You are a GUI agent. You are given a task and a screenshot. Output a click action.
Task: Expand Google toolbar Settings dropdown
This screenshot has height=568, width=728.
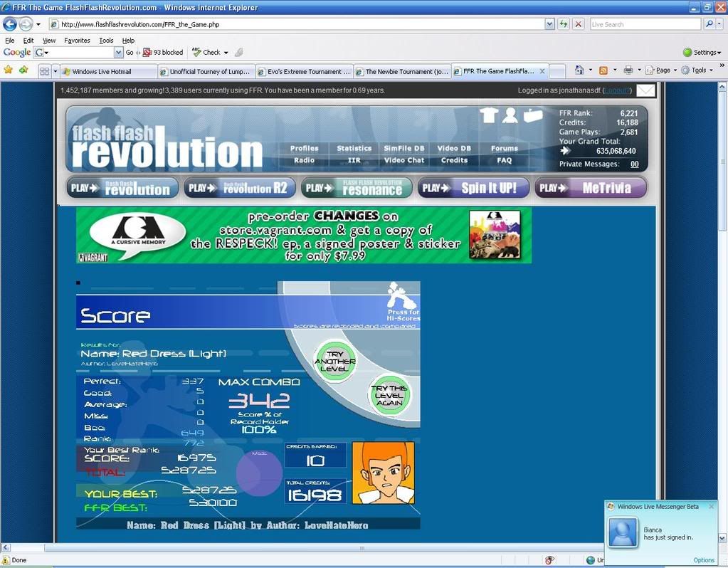coord(702,53)
